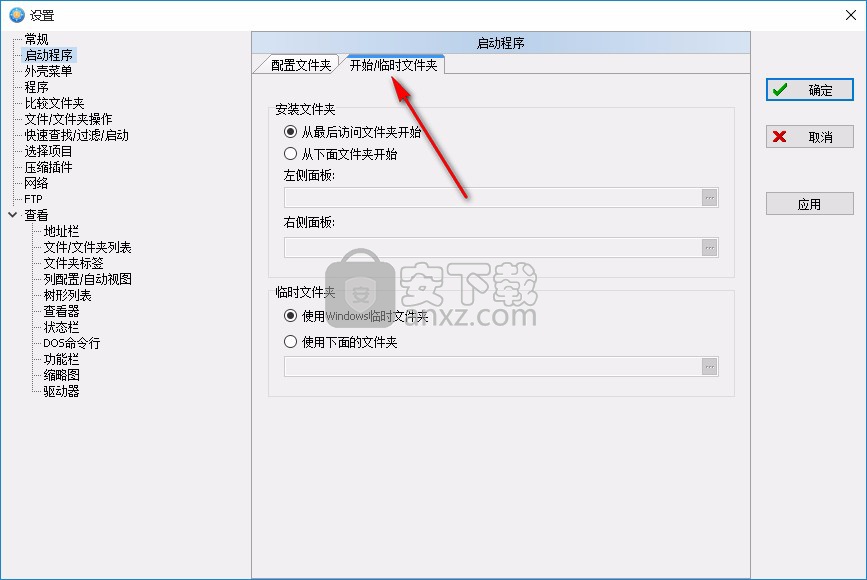
Task: Open FTP settings category
Action: point(33,199)
